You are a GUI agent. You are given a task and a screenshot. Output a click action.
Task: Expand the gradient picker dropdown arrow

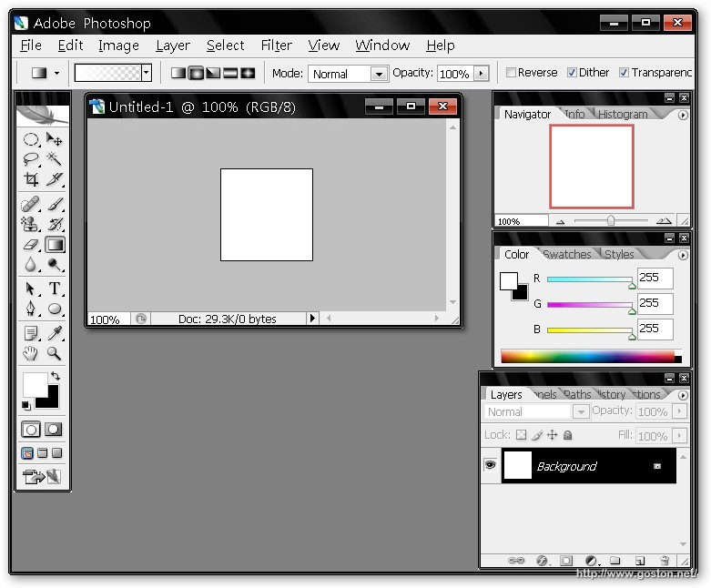146,73
